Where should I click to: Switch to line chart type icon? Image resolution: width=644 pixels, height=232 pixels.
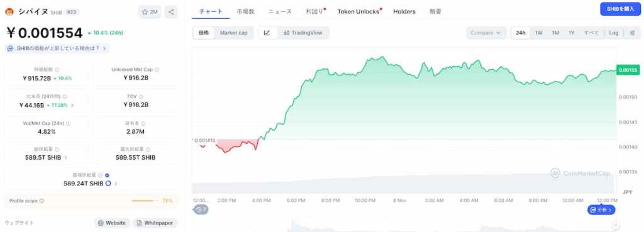coord(267,33)
